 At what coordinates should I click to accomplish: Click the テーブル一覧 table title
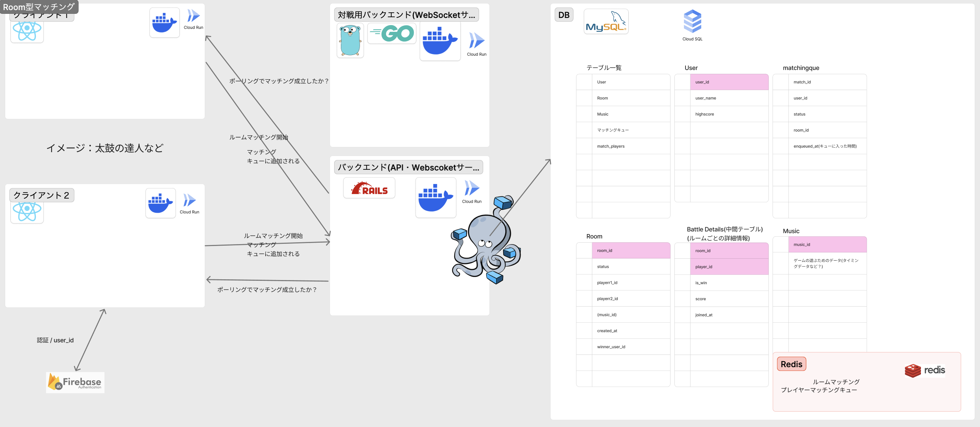point(604,68)
